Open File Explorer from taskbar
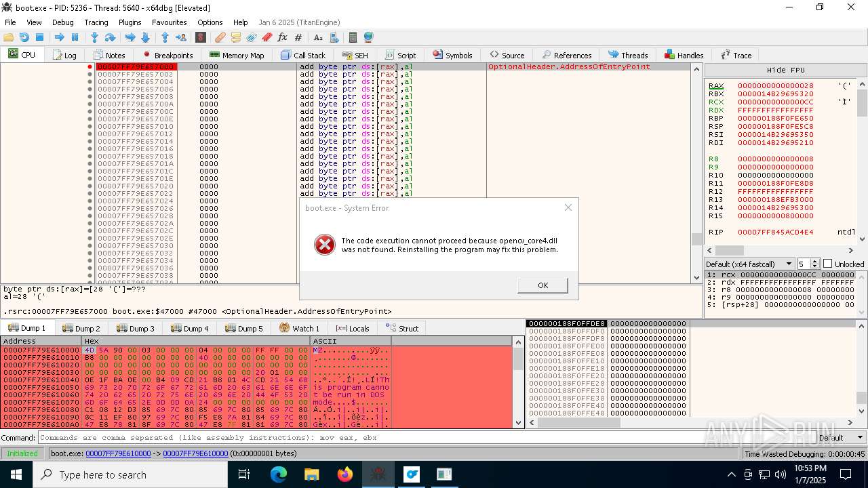The height and width of the screenshot is (488, 868). coord(311,474)
